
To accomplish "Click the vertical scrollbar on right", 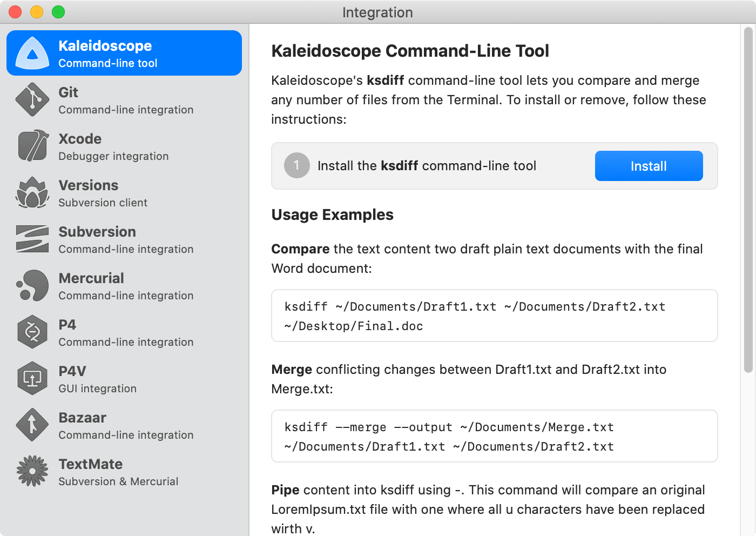I will click(748, 200).
